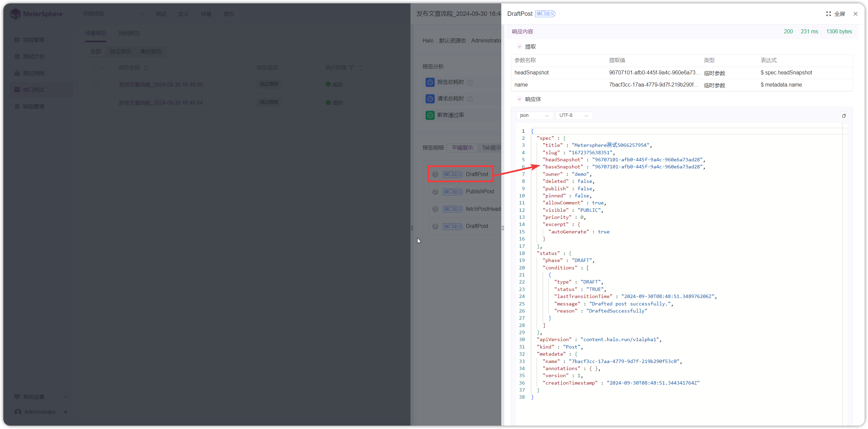Screen dimensions: 868x429
Task: Click the filter icon next to 执行结果
Action: point(351,68)
